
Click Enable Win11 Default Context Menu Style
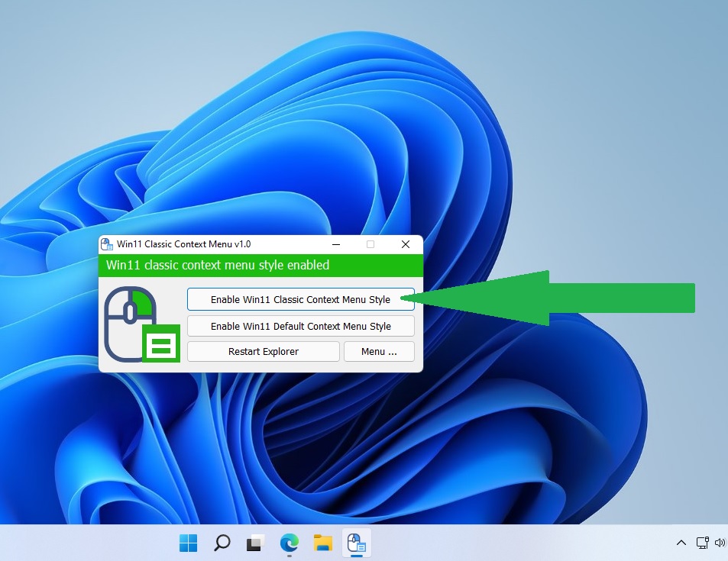[300, 326]
